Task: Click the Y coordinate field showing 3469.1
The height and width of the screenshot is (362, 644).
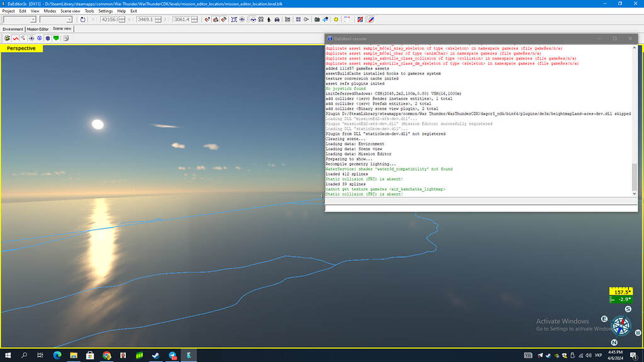Action: [145, 19]
